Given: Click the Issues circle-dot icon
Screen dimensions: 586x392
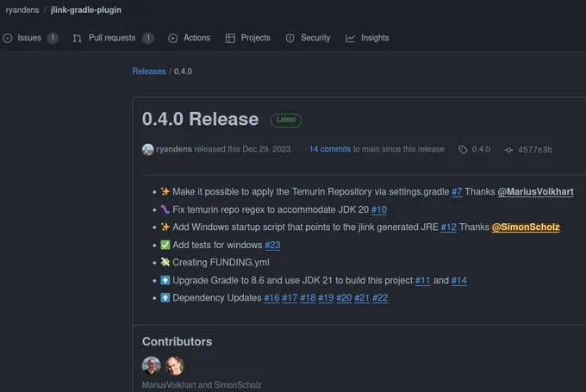Looking at the screenshot, I should pyautogui.click(x=8, y=38).
